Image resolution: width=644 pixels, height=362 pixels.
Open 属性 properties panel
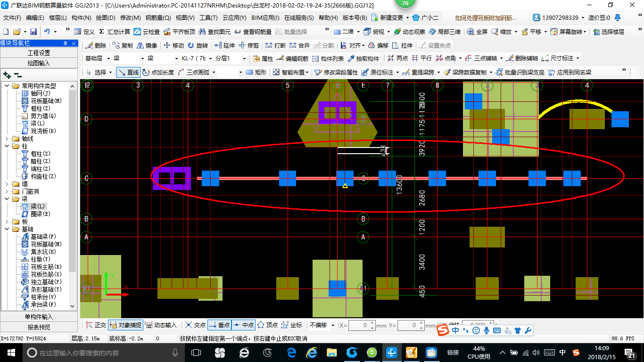click(263, 58)
